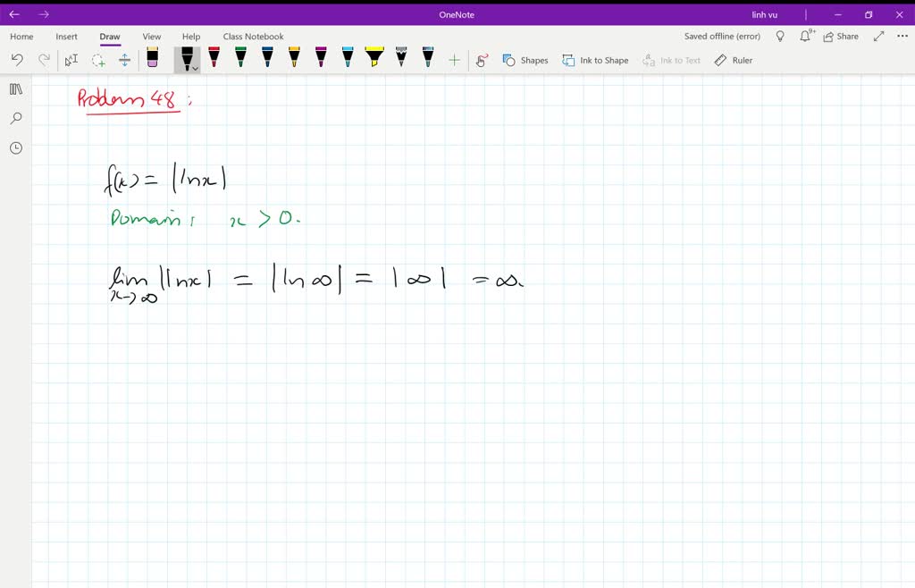The width and height of the screenshot is (915, 588).
Task: Select the Ink to Shape tool
Action: point(595,60)
